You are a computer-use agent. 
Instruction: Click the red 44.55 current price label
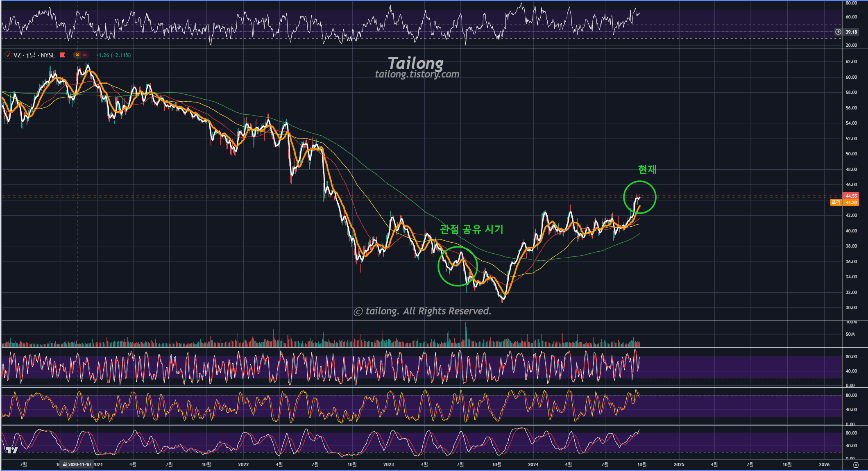(851, 196)
